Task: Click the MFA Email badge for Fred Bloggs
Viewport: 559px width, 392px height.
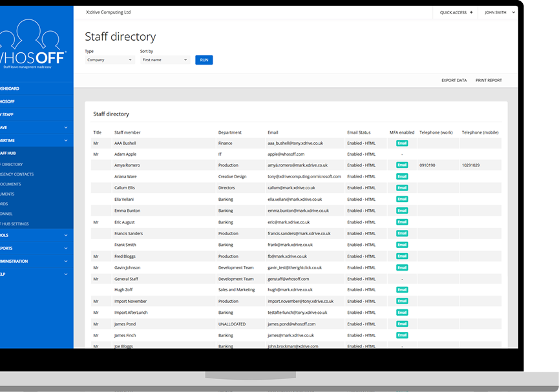Action: [x=402, y=256]
